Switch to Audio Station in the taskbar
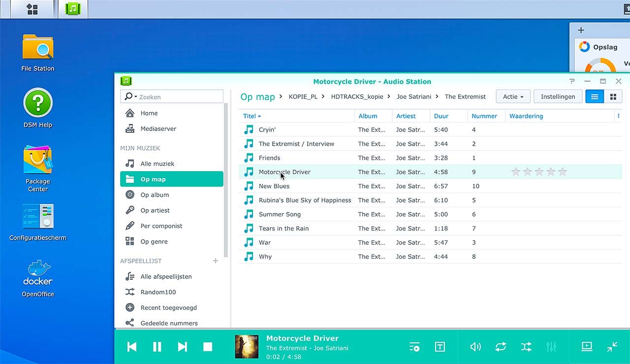Viewport: 630px width, 364px height. pos(73,9)
